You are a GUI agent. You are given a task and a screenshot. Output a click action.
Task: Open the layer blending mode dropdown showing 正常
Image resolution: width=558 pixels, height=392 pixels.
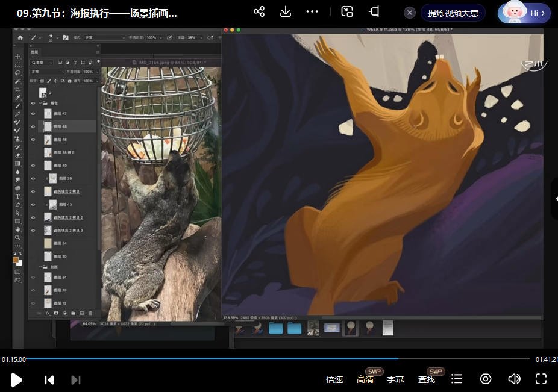(47, 72)
